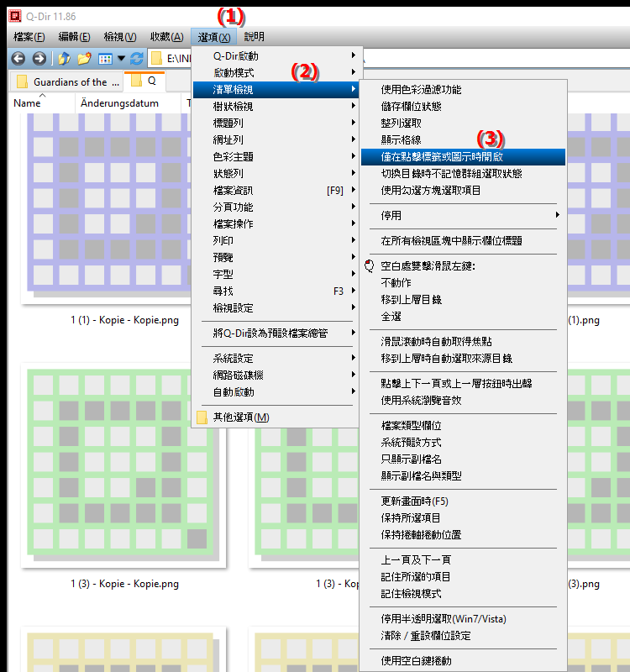Toggle 僅在點擊標籤或圖示時開啟 option
Screen dimensions: 630x672
click(x=464, y=157)
